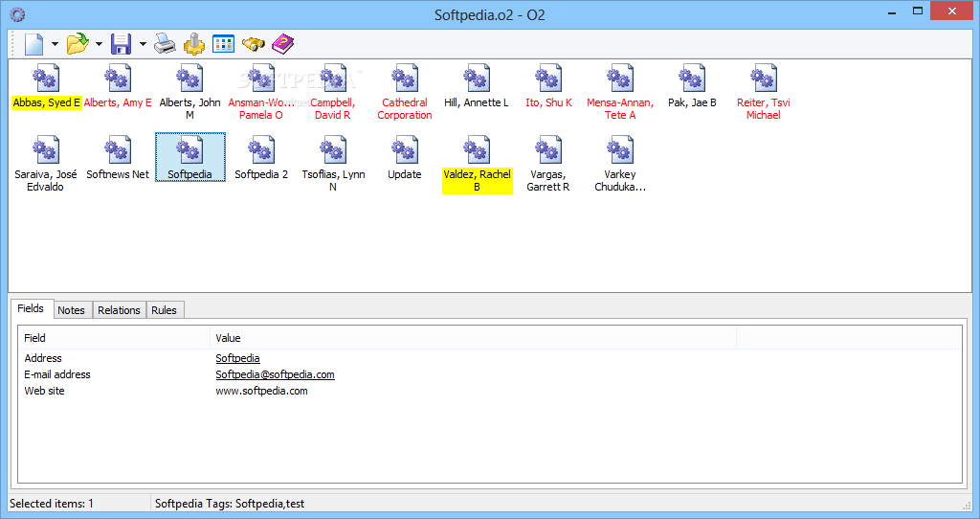This screenshot has width=980, height=519.
Task: Expand the Open folder dropdown arrow
Action: 99,44
